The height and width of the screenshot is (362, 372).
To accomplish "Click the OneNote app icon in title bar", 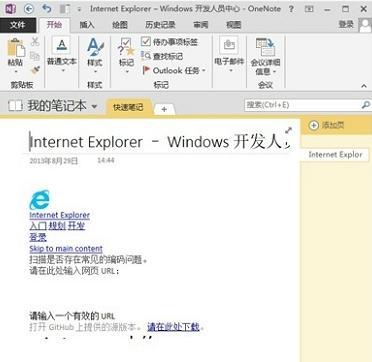I will coord(10,8).
